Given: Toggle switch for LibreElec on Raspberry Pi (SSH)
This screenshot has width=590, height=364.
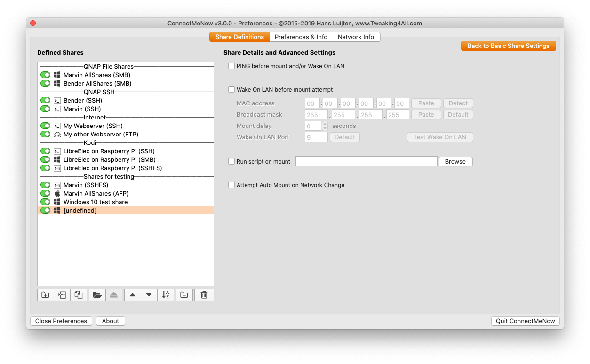Looking at the screenshot, I should click(x=45, y=151).
